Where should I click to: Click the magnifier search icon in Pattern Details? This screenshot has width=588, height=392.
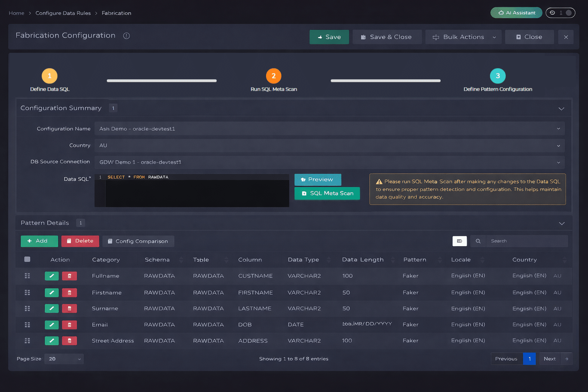(478, 241)
